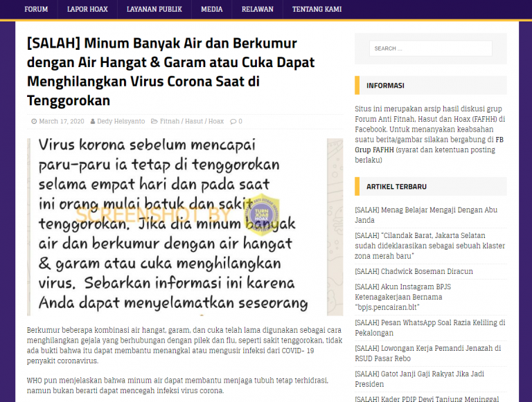Click the clock icon beside March 17, 2020
The width and height of the screenshot is (532, 402).
point(34,121)
